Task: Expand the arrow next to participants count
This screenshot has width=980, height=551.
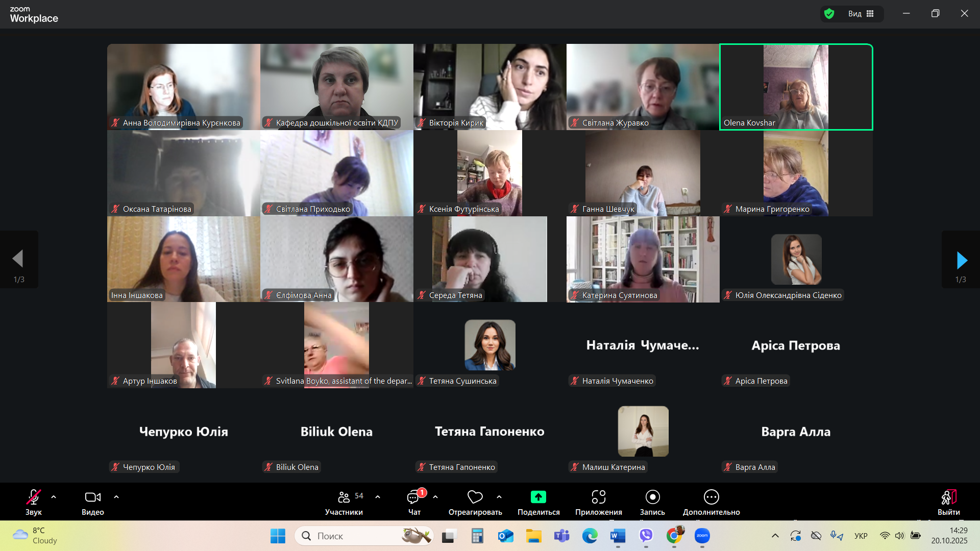Action: click(378, 497)
